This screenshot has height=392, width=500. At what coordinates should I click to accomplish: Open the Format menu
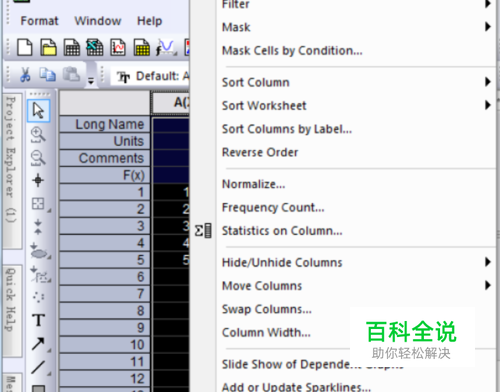tap(39, 21)
